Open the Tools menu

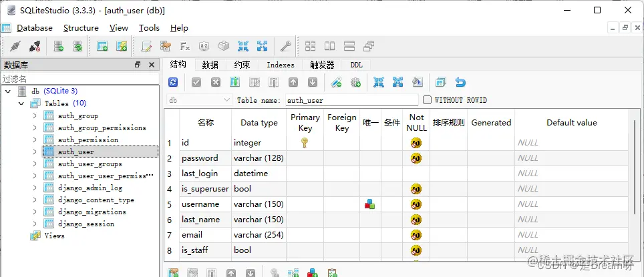149,28
